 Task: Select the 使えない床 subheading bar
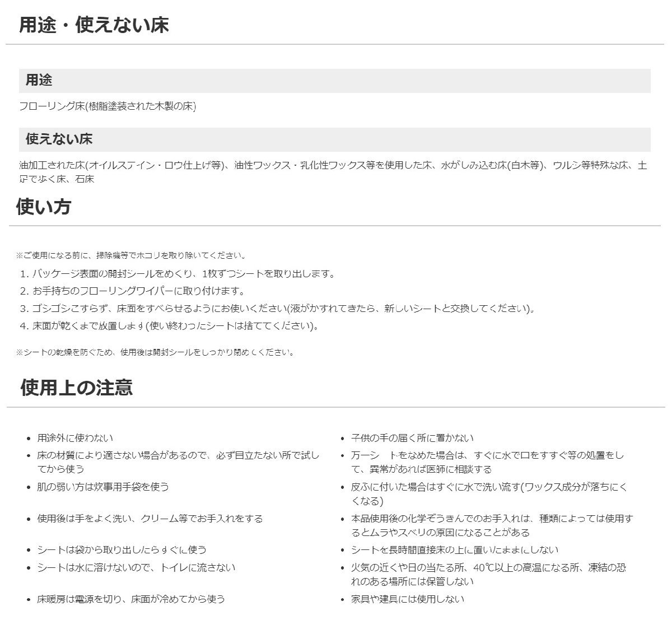tap(335, 139)
